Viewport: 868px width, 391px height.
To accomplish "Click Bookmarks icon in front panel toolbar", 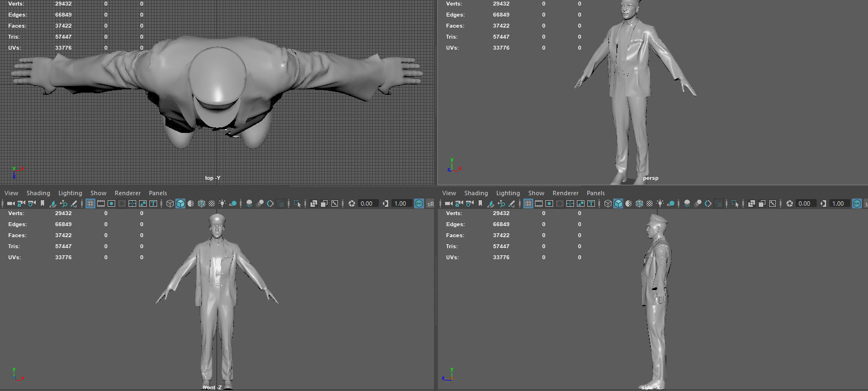I will pos(42,203).
